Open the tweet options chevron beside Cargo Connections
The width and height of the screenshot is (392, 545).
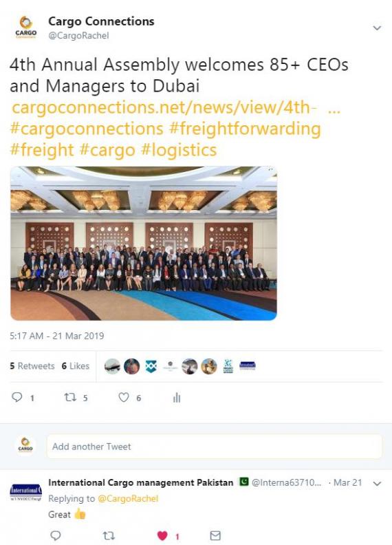click(x=377, y=28)
